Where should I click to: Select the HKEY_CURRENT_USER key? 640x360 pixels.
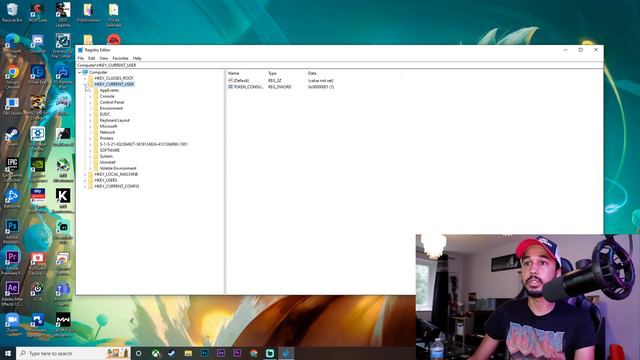[114, 84]
